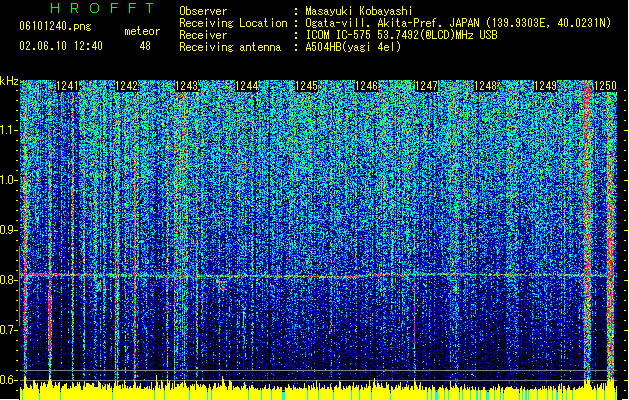Click the 1.0 kHz axis tick label
The image size is (629, 400).
9,180
